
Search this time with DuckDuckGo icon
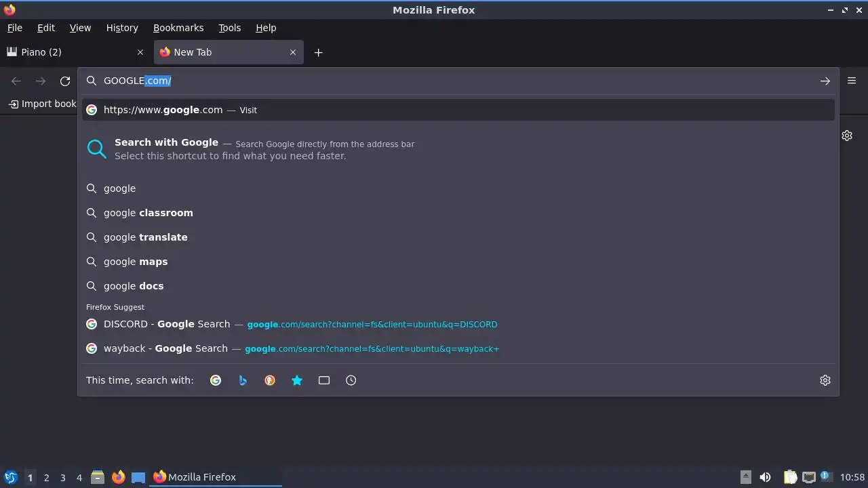tap(270, 380)
